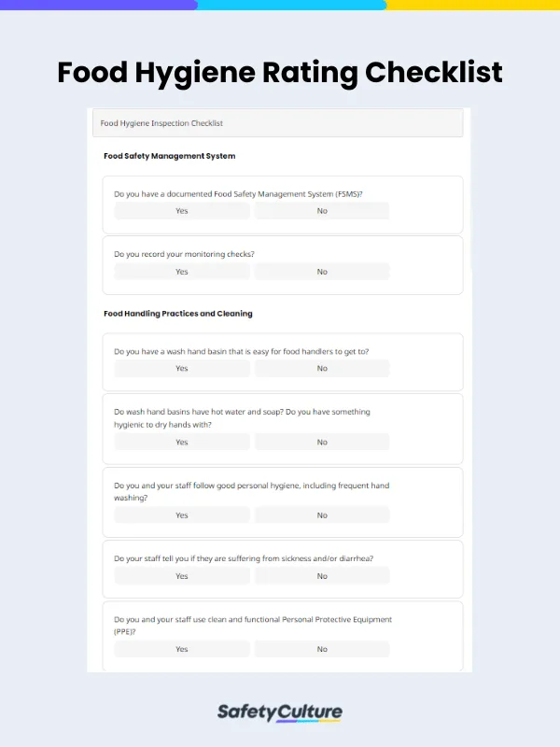
Task: Click the SafetyCulture logo
Action: click(x=280, y=712)
